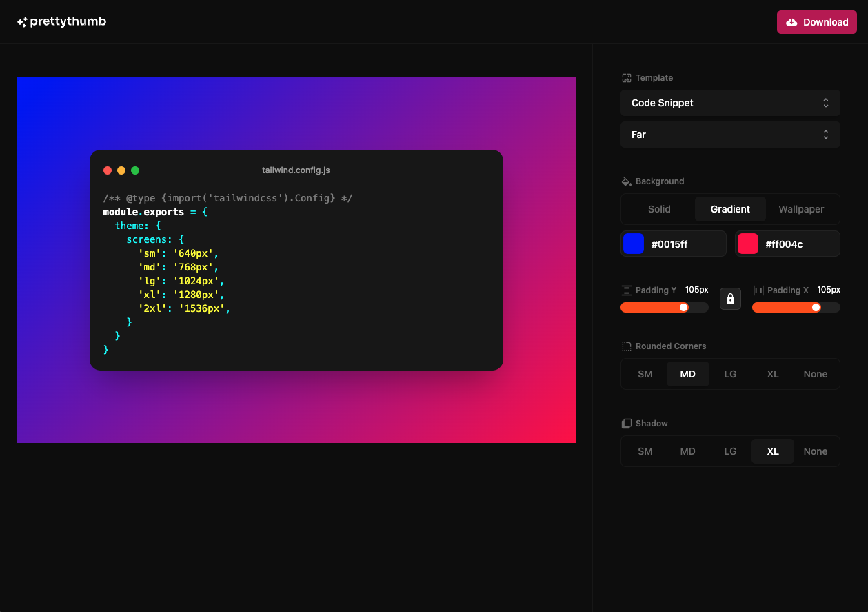Click the Padding X icon
This screenshot has width=868, height=612.
click(x=758, y=290)
